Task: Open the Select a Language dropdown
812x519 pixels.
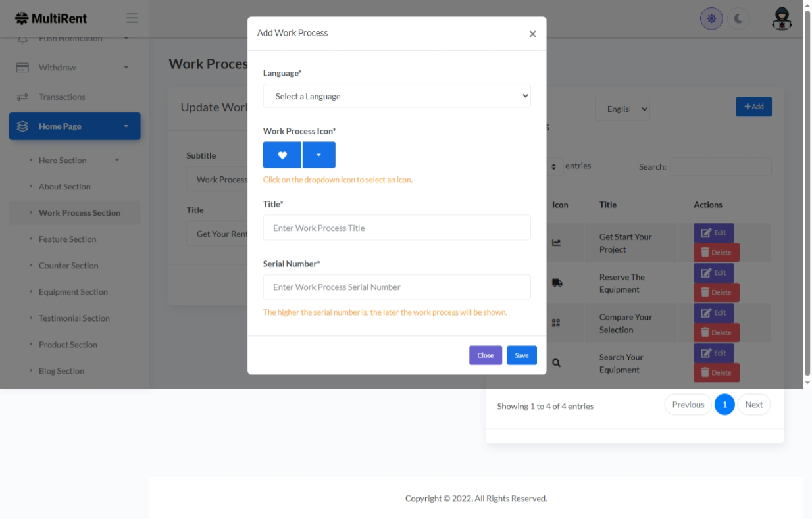Action: [x=397, y=96]
